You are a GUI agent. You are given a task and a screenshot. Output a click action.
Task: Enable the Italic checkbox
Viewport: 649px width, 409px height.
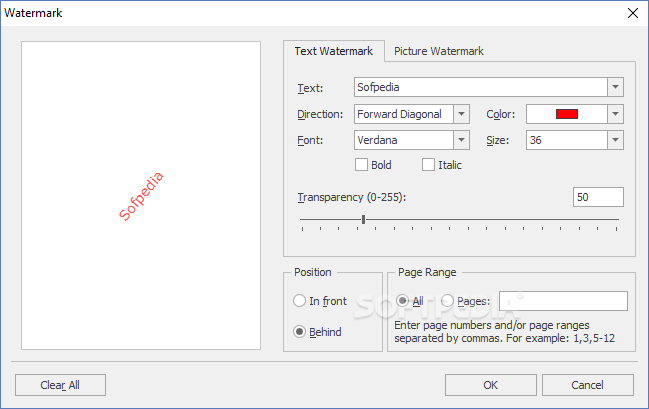click(x=428, y=165)
